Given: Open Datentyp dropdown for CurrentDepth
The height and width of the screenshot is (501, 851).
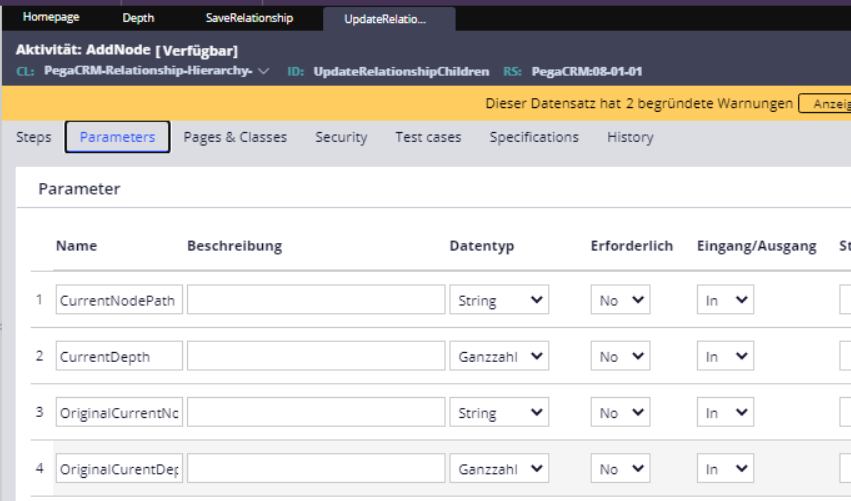Looking at the screenshot, I should click(499, 356).
